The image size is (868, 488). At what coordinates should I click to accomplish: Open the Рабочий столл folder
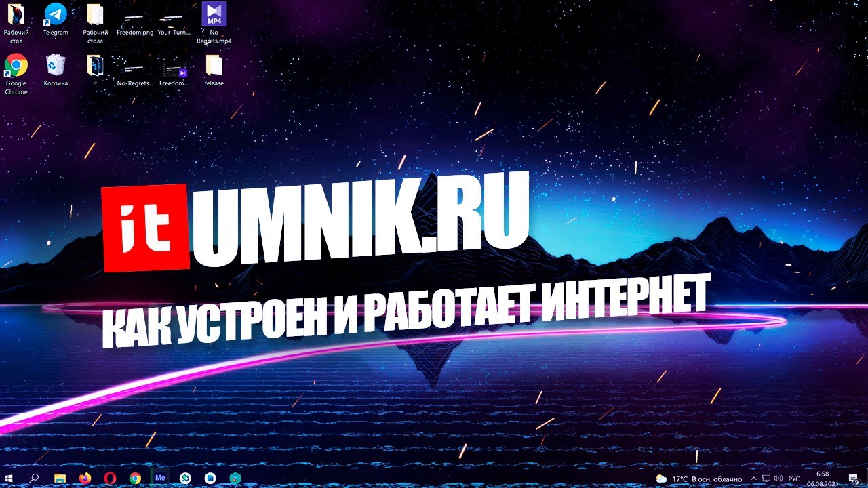pos(96,23)
